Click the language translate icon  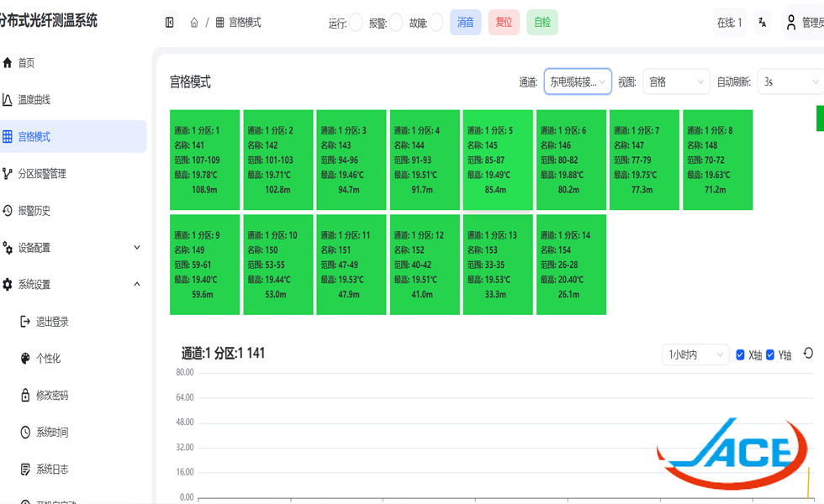click(762, 23)
